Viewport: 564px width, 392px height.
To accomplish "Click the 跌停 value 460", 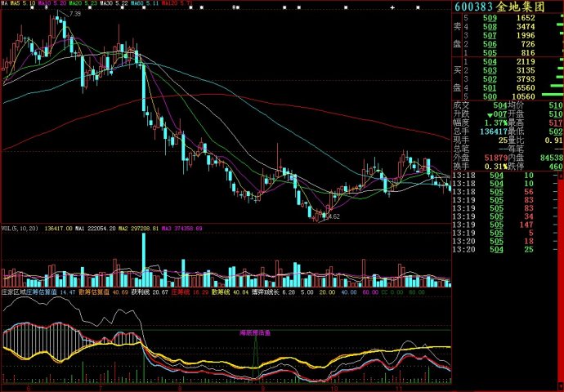I will coord(556,167).
